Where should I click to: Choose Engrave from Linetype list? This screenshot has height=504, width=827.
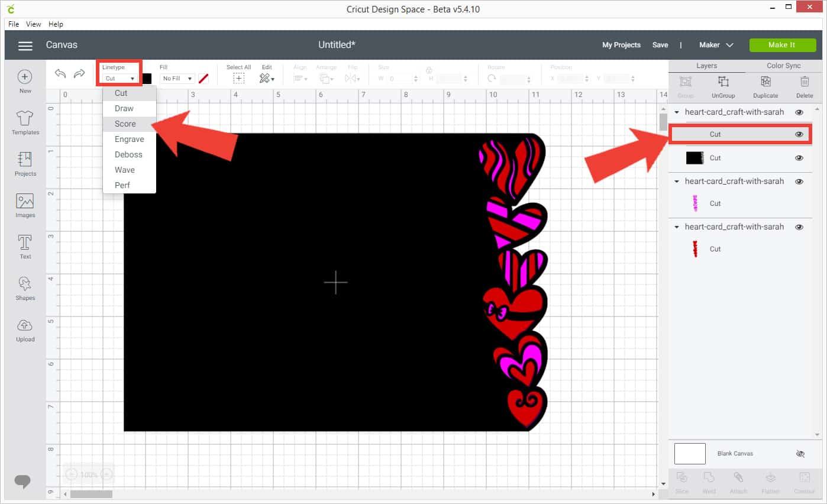[x=129, y=139]
